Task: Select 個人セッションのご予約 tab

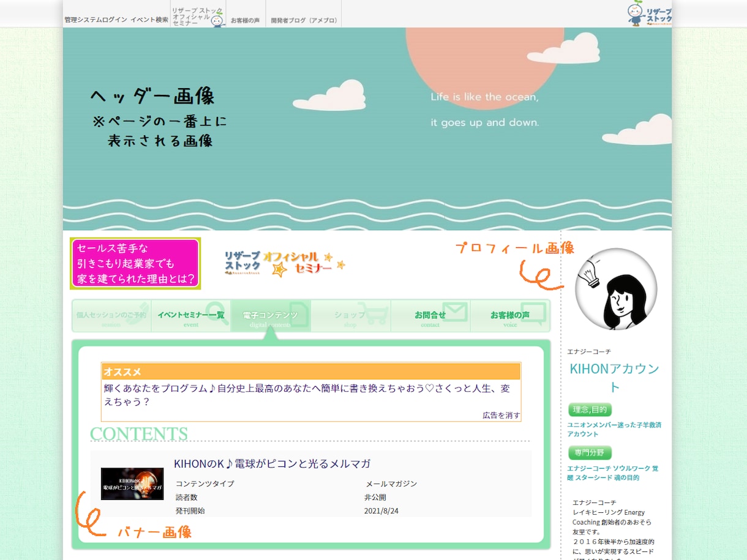Action: pos(111,316)
